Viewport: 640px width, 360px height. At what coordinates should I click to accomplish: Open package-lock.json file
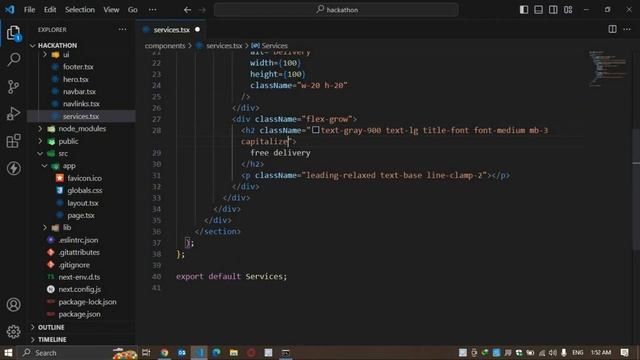(x=87, y=302)
